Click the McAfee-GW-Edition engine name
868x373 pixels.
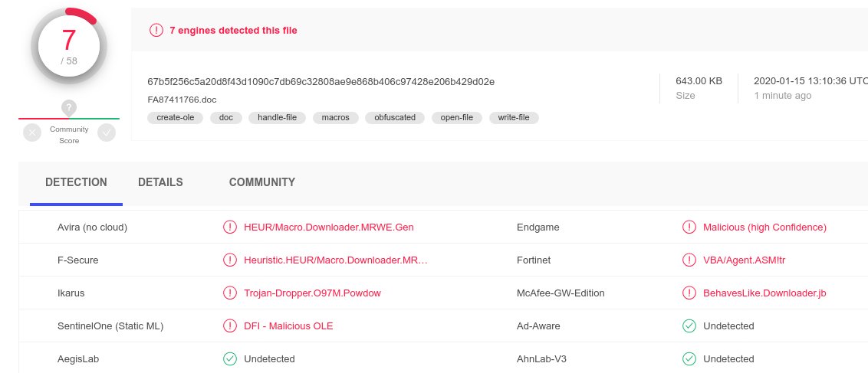561,293
